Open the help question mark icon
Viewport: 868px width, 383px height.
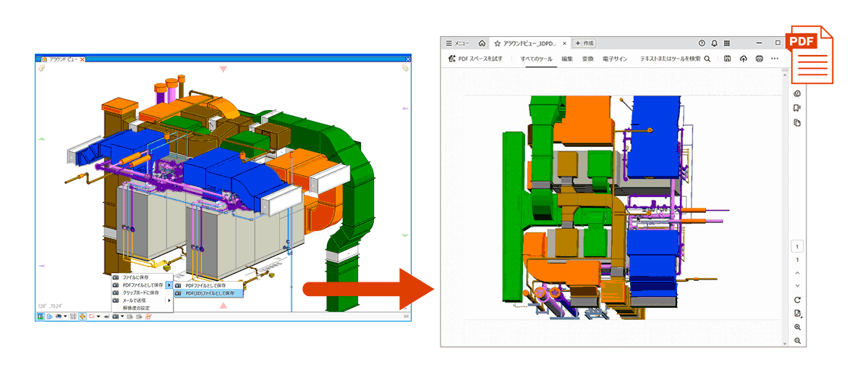tap(702, 43)
